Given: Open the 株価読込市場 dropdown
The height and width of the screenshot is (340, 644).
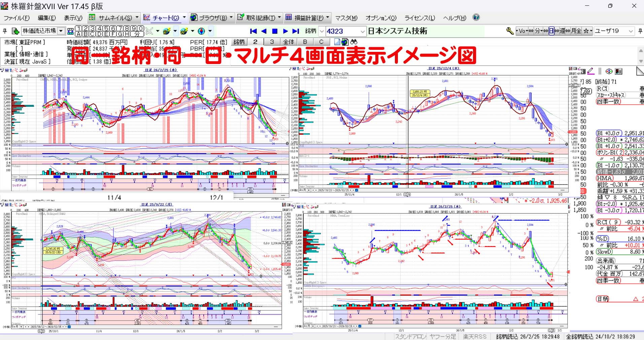Looking at the screenshot, I should pos(61,31).
